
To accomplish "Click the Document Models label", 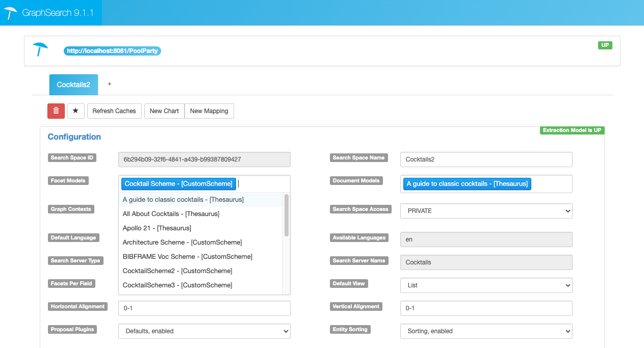I will coord(356,180).
